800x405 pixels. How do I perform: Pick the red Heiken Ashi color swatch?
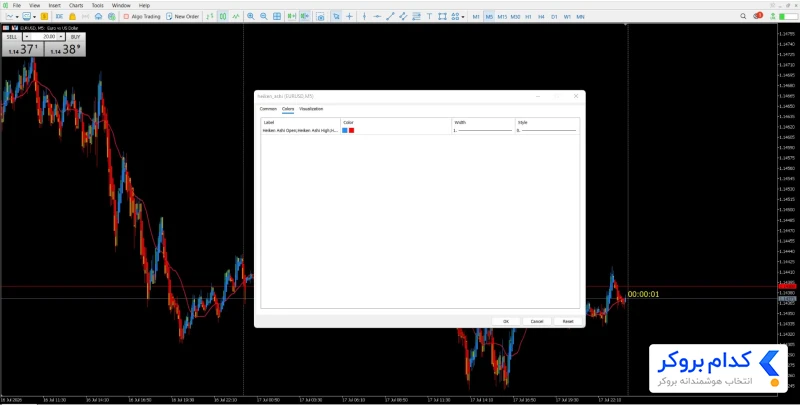pos(352,131)
